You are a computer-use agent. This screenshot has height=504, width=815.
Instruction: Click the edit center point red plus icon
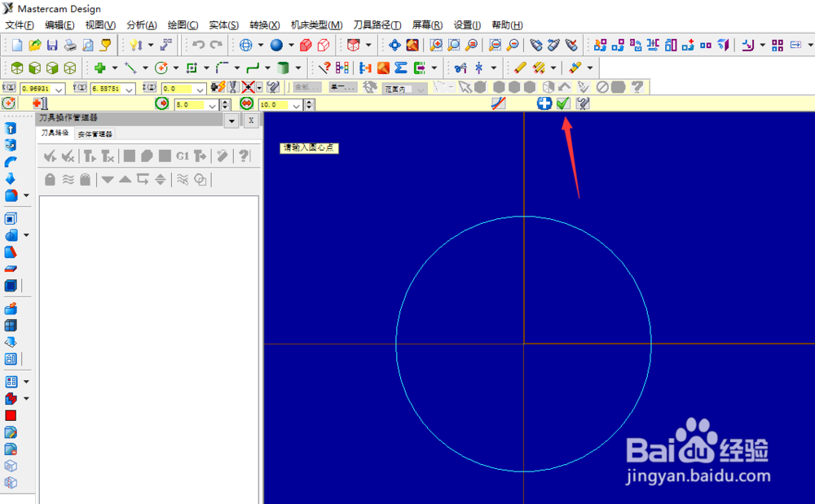point(39,103)
